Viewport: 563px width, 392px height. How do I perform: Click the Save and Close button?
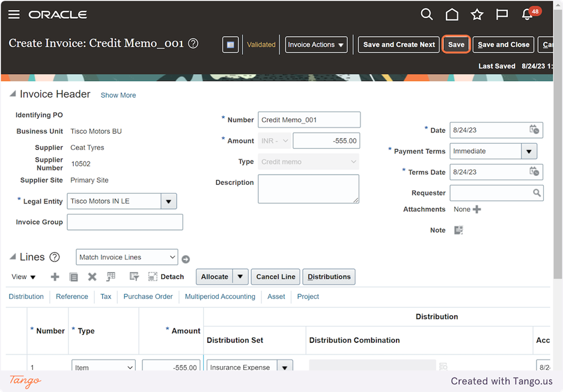tap(504, 44)
